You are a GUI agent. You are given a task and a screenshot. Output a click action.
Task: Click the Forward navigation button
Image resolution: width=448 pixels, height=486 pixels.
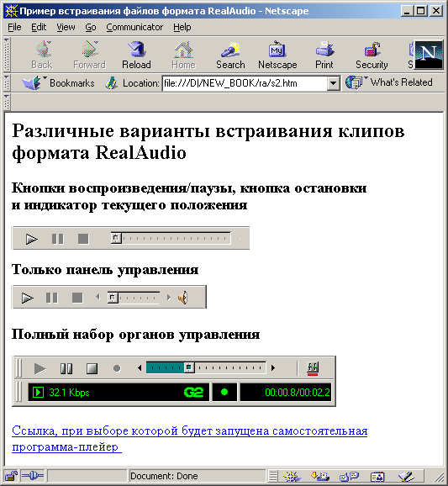tap(90, 55)
